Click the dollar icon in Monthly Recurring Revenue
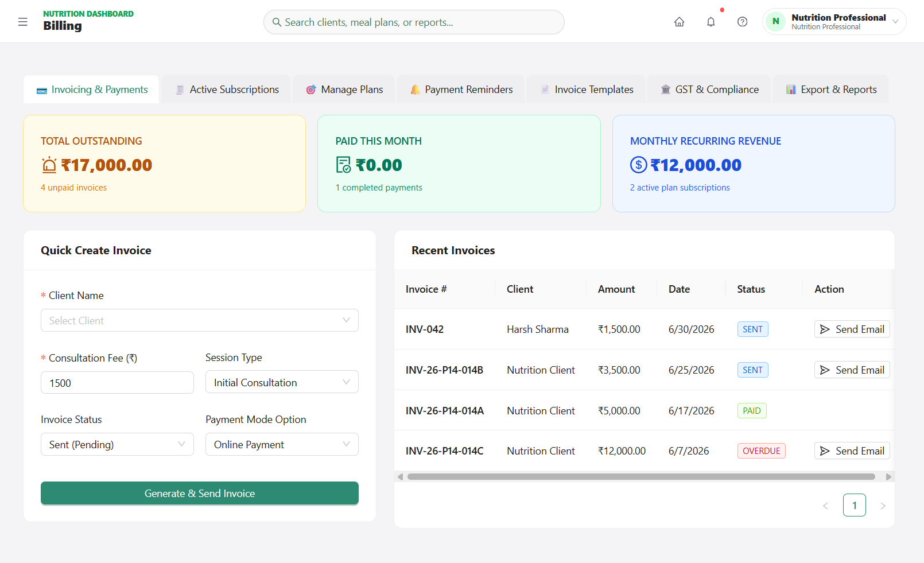 click(638, 165)
